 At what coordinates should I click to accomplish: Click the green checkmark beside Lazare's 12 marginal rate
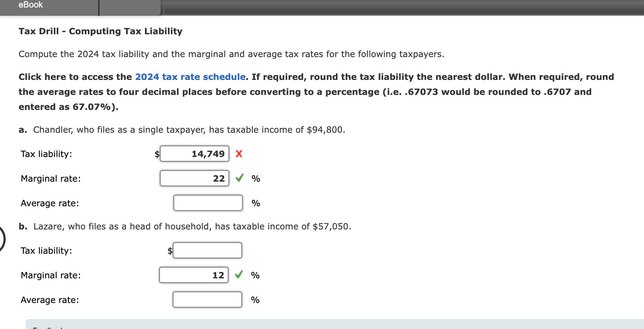[x=240, y=275]
